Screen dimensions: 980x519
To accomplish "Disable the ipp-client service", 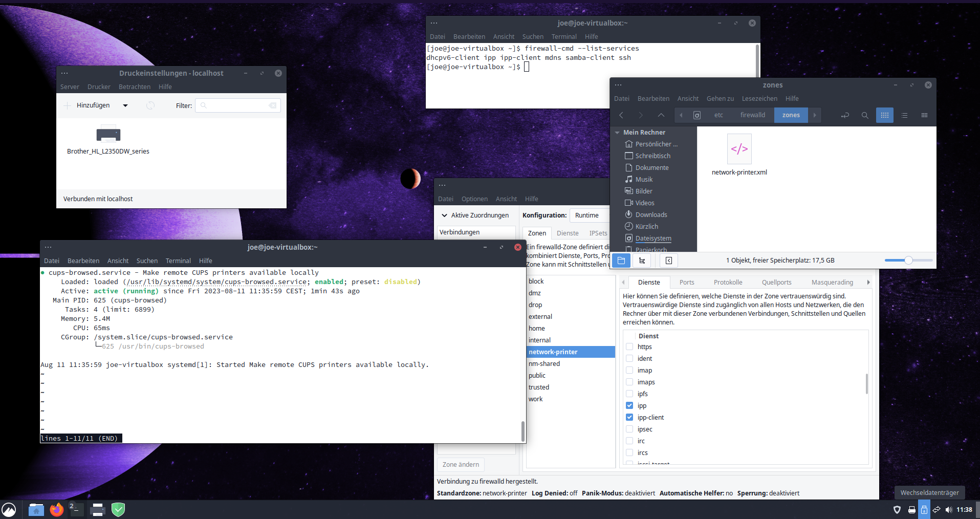I will pos(629,417).
